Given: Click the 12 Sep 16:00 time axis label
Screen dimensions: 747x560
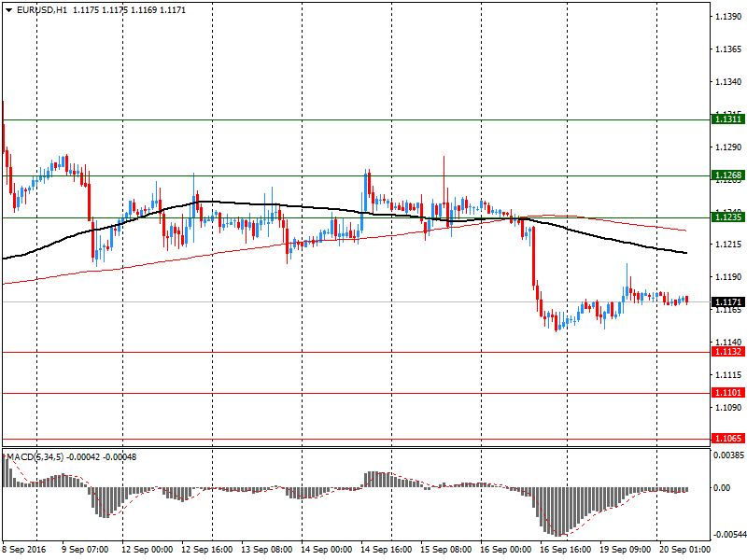Looking at the screenshot, I should tap(206, 550).
